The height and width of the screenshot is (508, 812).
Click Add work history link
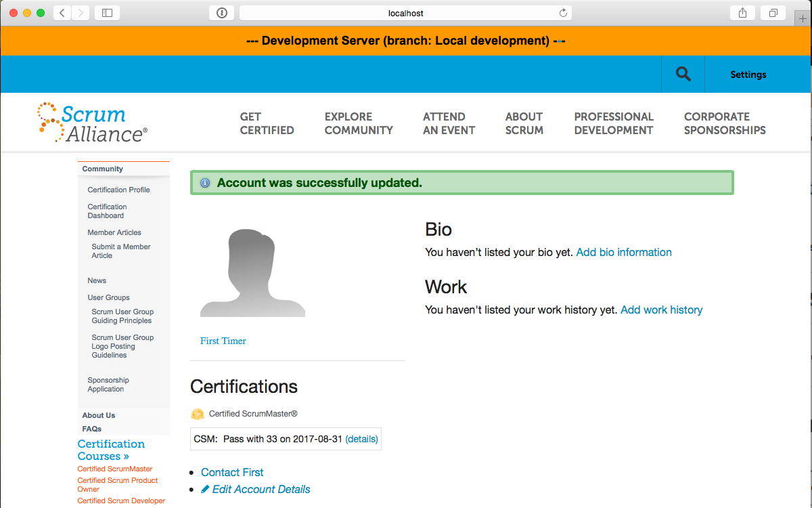[662, 310]
